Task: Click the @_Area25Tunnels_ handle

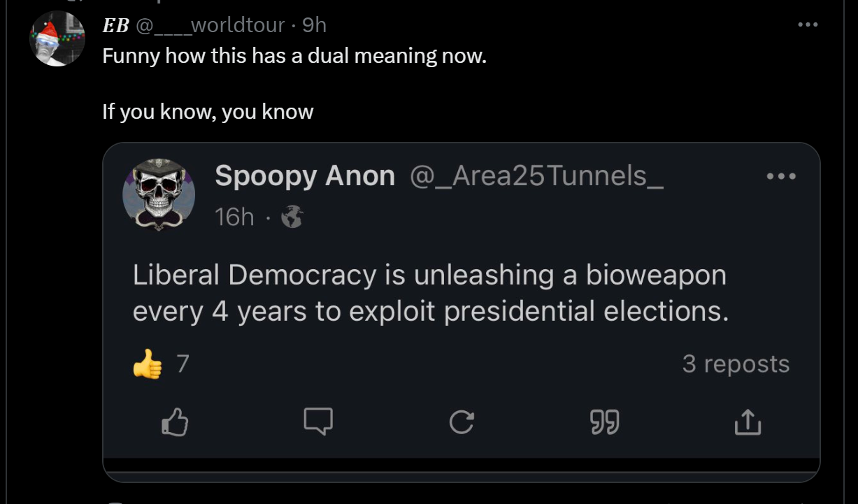Action: click(x=535, y=176)
